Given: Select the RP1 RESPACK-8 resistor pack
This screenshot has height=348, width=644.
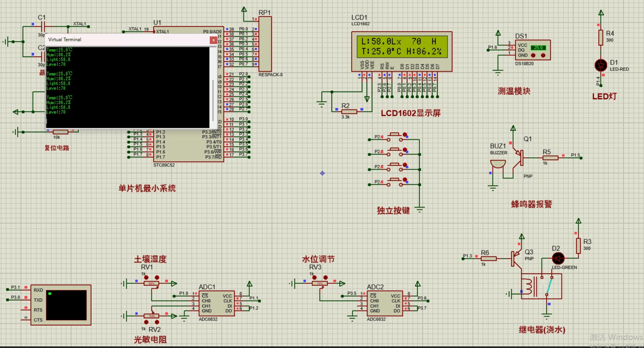Looking at the screenshot, I should [x=265, y=44].
